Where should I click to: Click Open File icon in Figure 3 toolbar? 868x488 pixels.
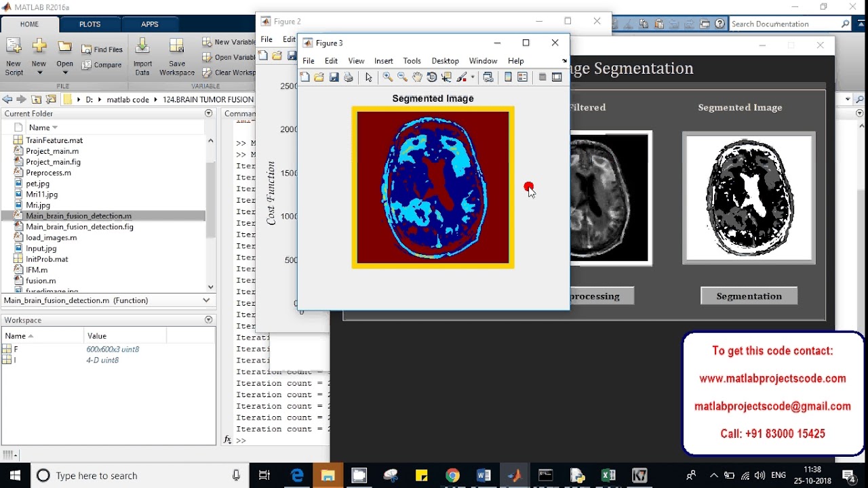[x=319, y=77]
